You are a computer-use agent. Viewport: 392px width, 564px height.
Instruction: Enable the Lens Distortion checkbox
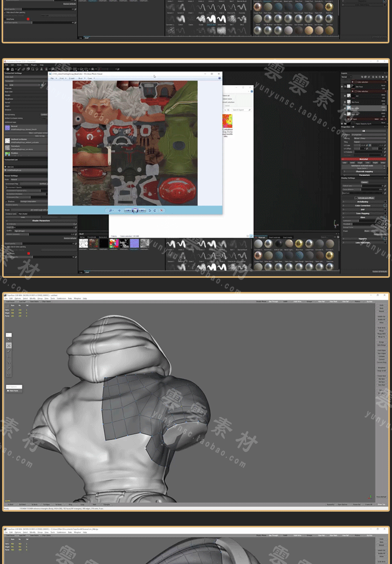click(385, 242)
